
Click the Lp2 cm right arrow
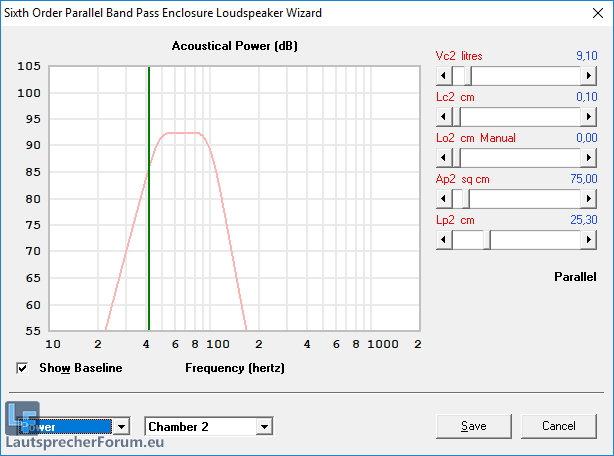pos(587,239)
